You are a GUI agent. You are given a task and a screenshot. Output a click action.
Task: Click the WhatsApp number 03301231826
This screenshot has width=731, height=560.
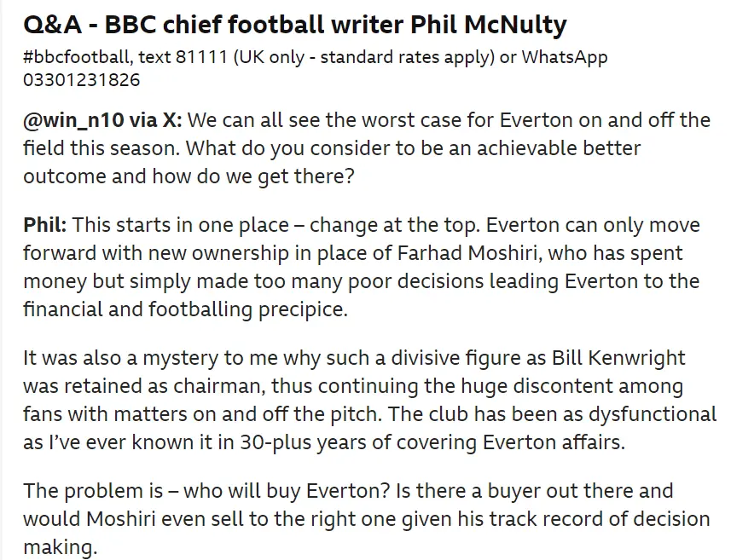point(81,80)
